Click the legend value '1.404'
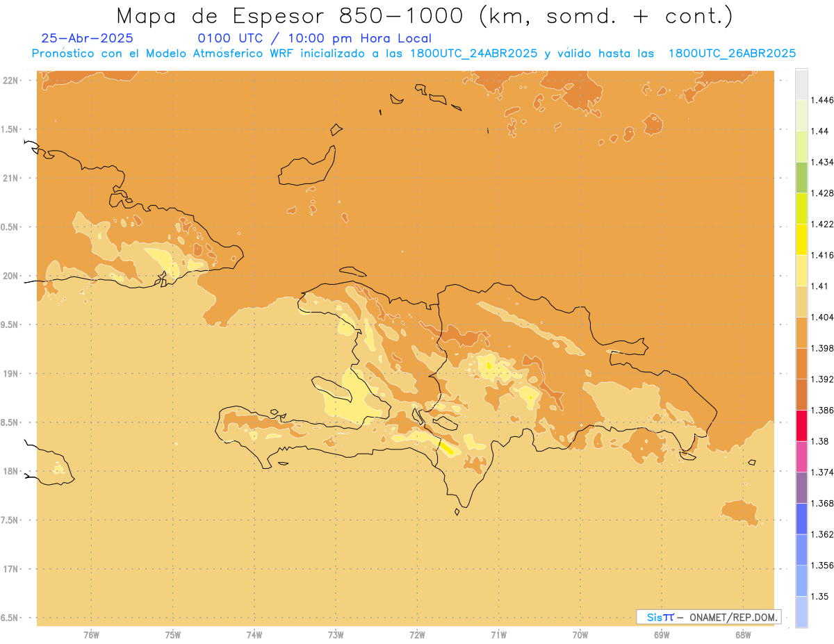Viewport: 834px width, 644px height. point(821,317)
